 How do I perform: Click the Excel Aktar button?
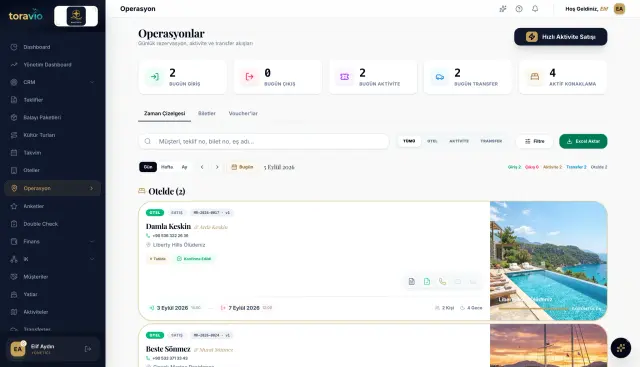(583, 141)
